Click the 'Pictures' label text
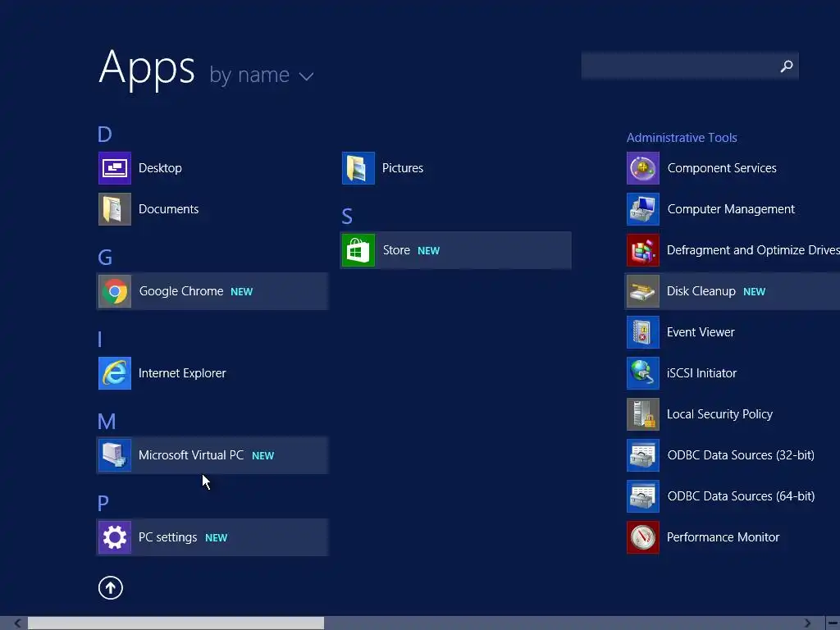Screen dimensions: 840x630 [403, 168]
